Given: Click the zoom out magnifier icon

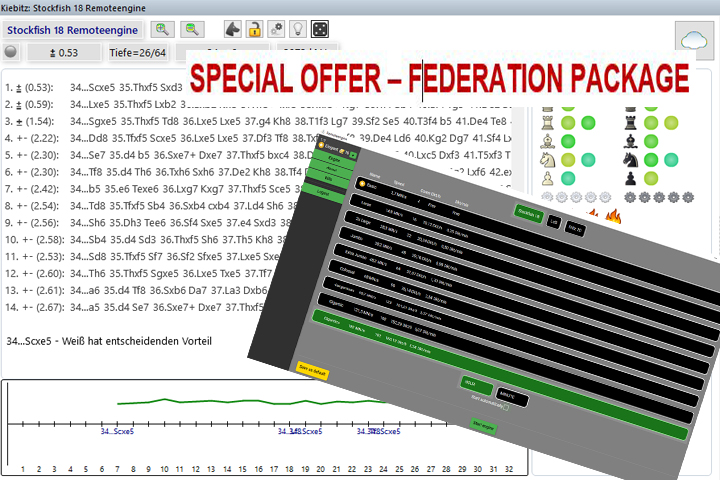Looking at the screenshot, I should pyautogui.click(x=191, y=29).
